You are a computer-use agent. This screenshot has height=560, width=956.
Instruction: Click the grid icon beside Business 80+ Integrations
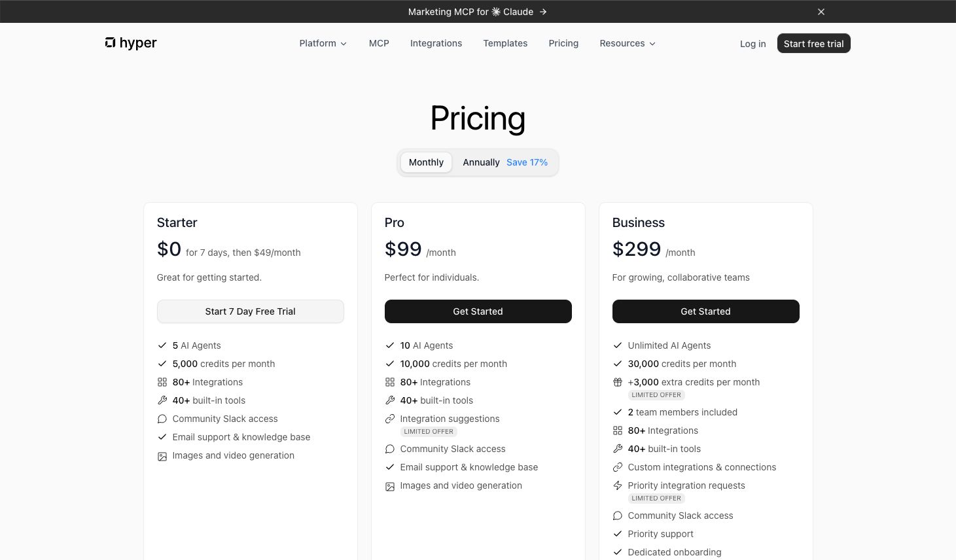618,430
